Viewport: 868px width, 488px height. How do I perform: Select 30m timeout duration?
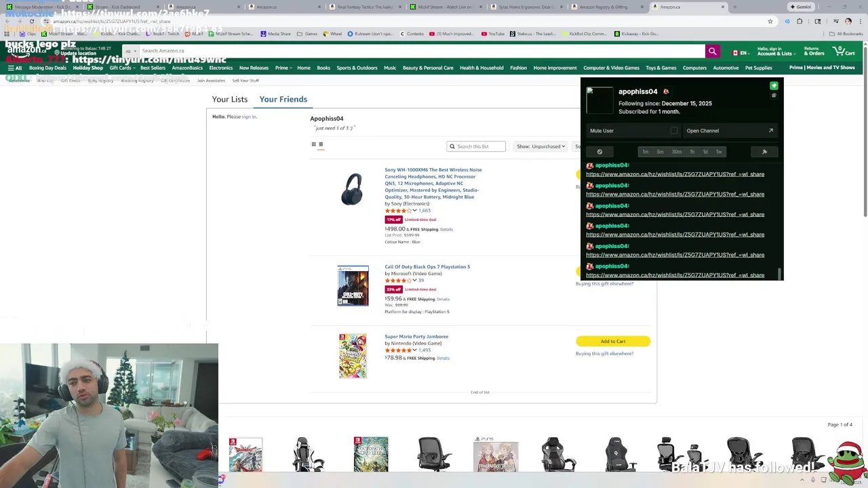(677, 152)
